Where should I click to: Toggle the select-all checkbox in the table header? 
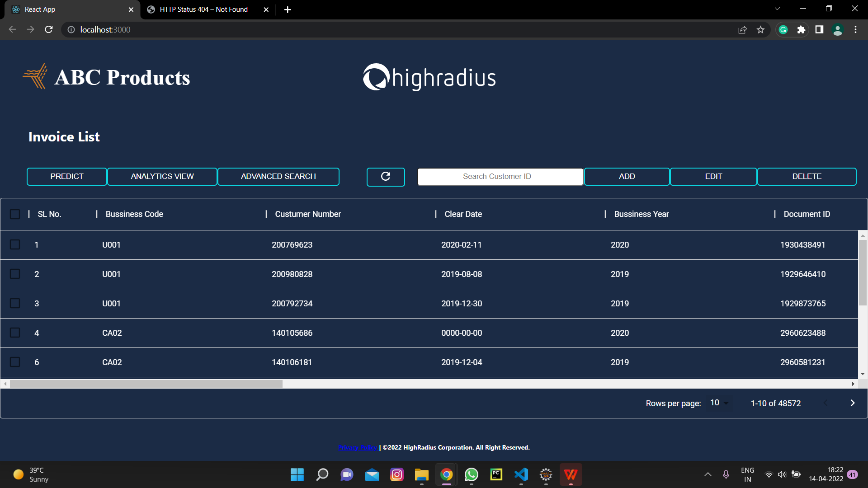15,214
